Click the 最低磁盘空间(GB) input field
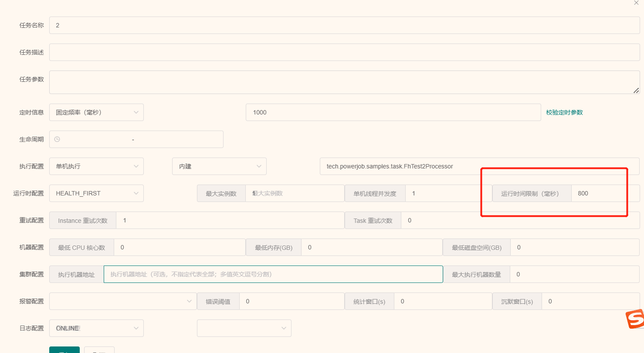This screenshot has height=353, width=644. (x=575, y=247)
